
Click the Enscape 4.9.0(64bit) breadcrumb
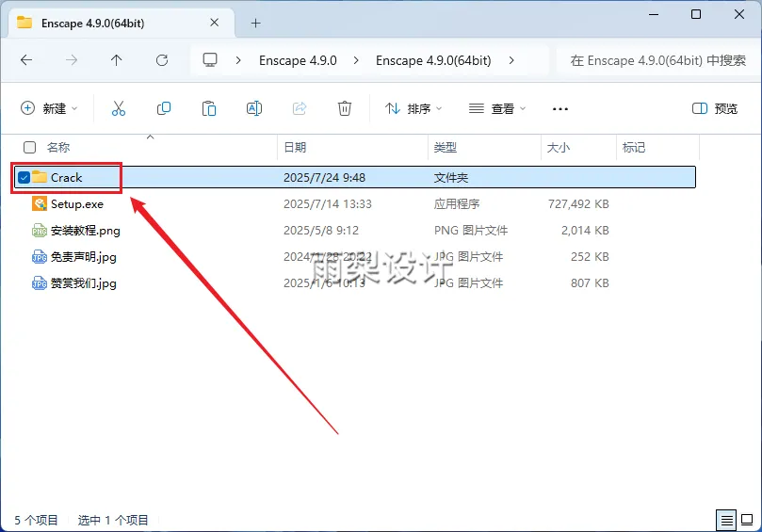pyautogui.click(x=433, y=60)
